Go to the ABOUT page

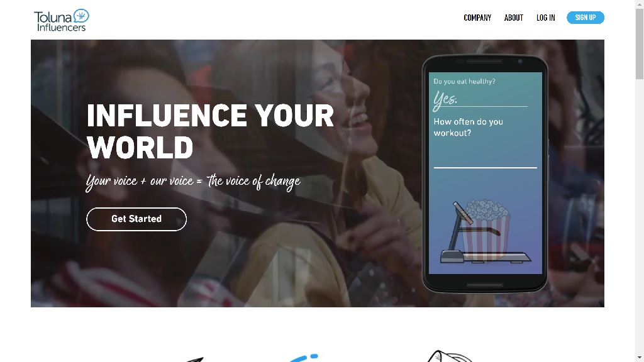click(513, 18)
